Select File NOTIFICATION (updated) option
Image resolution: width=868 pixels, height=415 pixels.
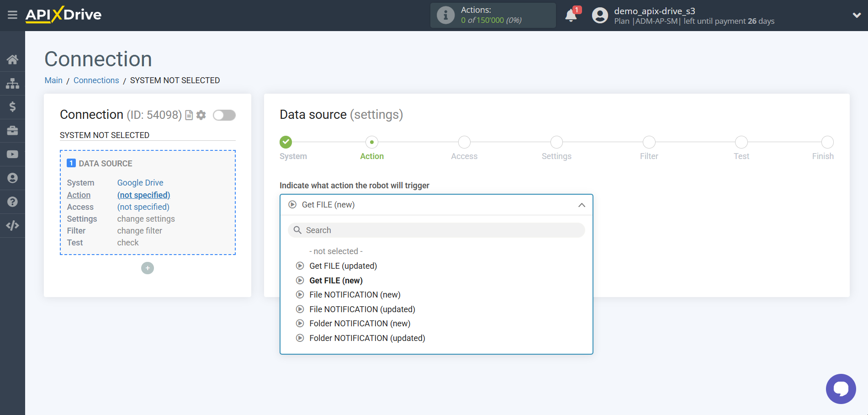pos(362,309)
